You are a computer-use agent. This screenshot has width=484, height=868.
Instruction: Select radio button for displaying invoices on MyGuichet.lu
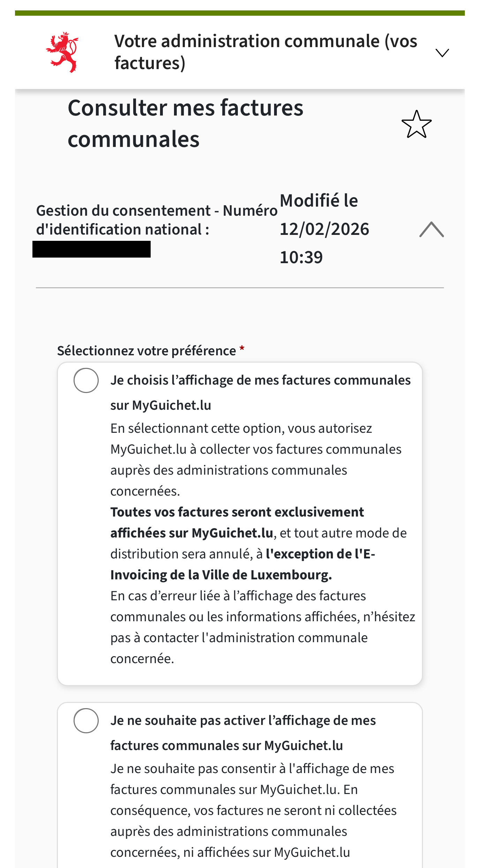(x=86, y=380)
